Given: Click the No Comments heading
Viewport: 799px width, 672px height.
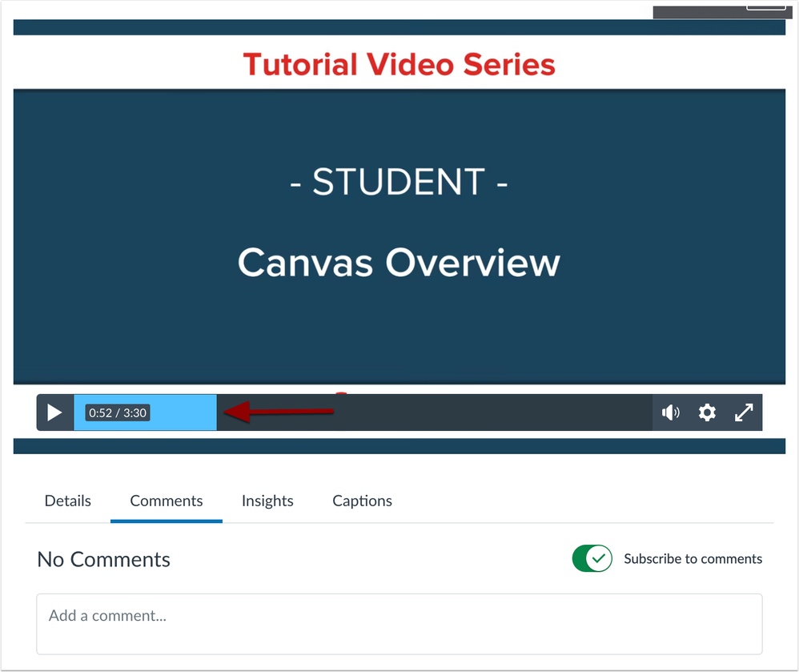Looking at the screenshot, I should [104, 559].
